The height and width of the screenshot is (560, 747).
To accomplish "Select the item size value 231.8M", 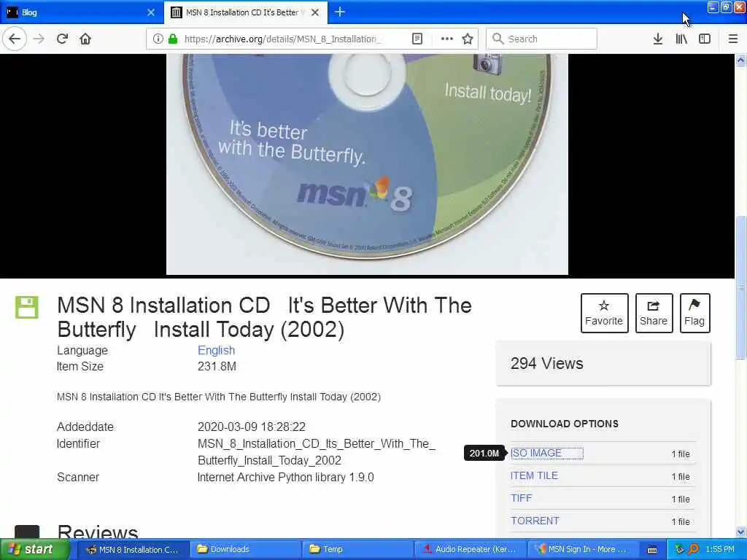I will (217, 367).
